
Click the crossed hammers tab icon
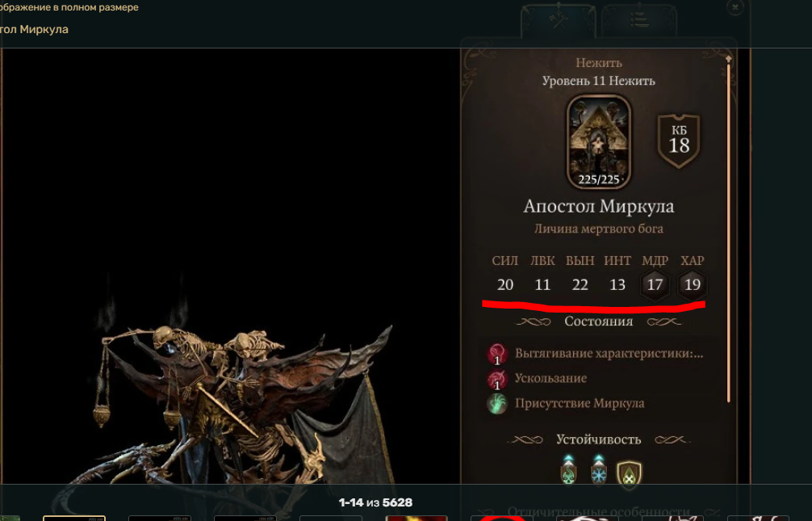click(559, 21)
